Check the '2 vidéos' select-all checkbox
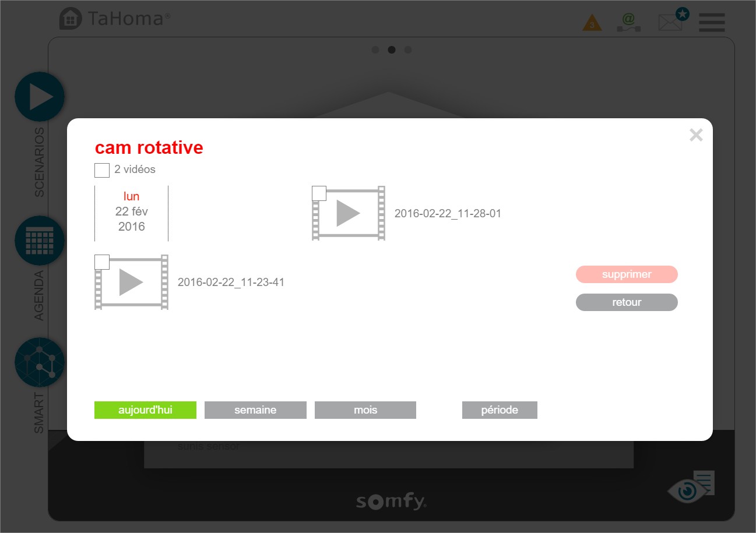This screenshot has width=756, height=533. point(102,170)
